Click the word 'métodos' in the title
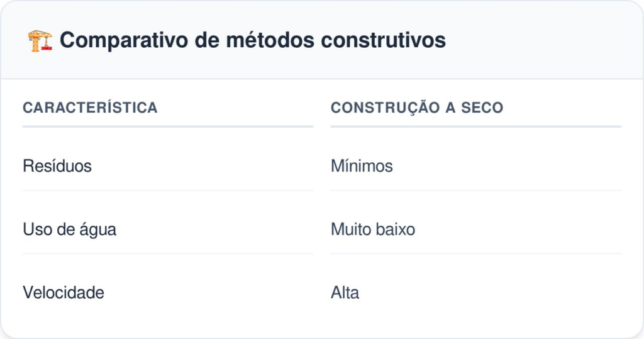644x339 pixels. pos(270,40)
